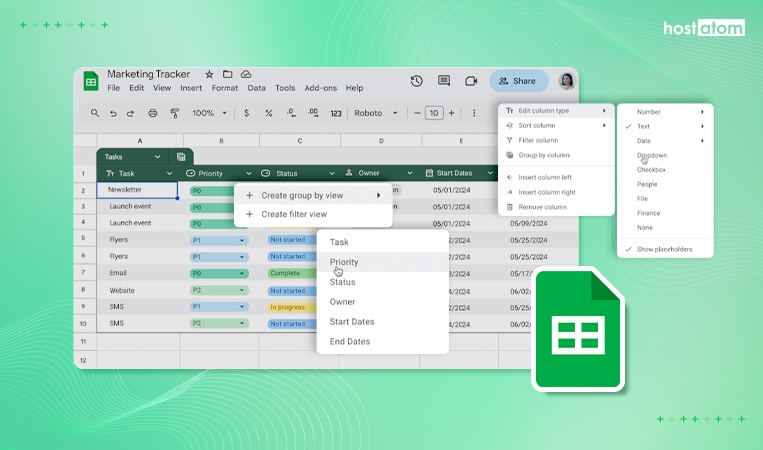This screenshot has height=450, width=763.
Task: Click the font size 10 field
Action: pyautogui.click(x=434, y=113)
